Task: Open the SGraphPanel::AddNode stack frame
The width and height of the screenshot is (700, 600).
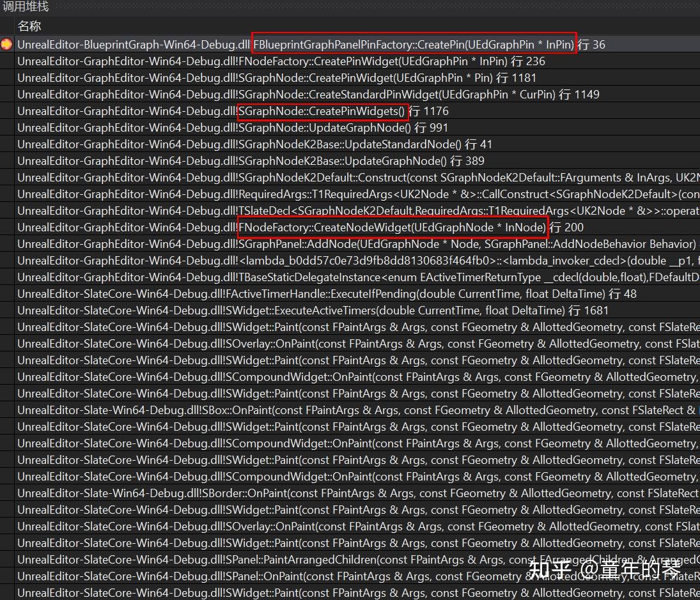Action: click(x=320, y=243)
